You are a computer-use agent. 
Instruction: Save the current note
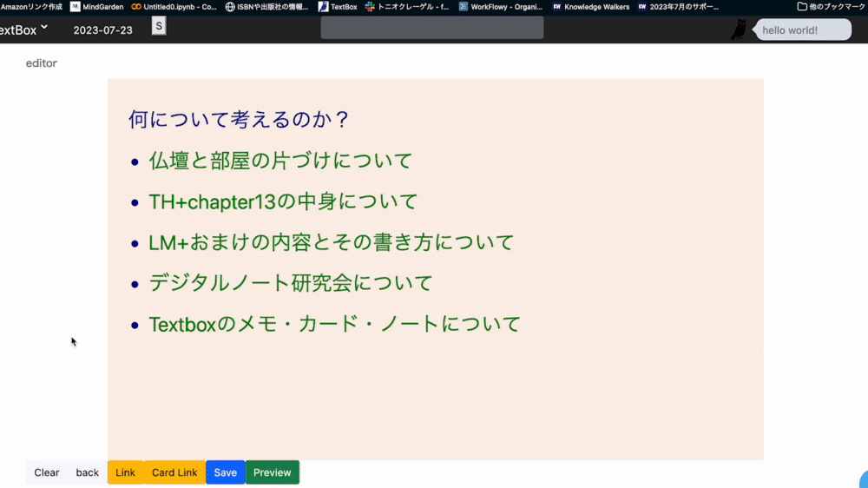tap(226, 472)
